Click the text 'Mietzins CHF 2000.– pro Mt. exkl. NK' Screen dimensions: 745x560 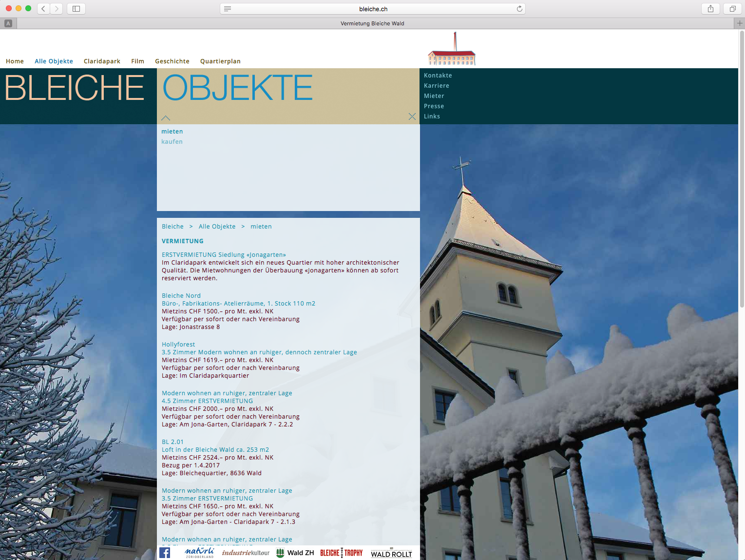point(217,409)
